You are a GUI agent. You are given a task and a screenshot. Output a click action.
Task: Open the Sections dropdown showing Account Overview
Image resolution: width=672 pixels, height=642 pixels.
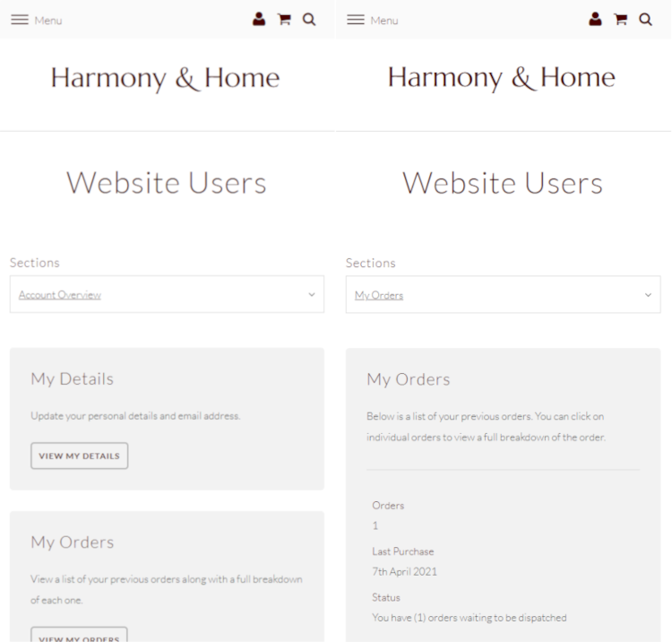click(x=168, y=294)
